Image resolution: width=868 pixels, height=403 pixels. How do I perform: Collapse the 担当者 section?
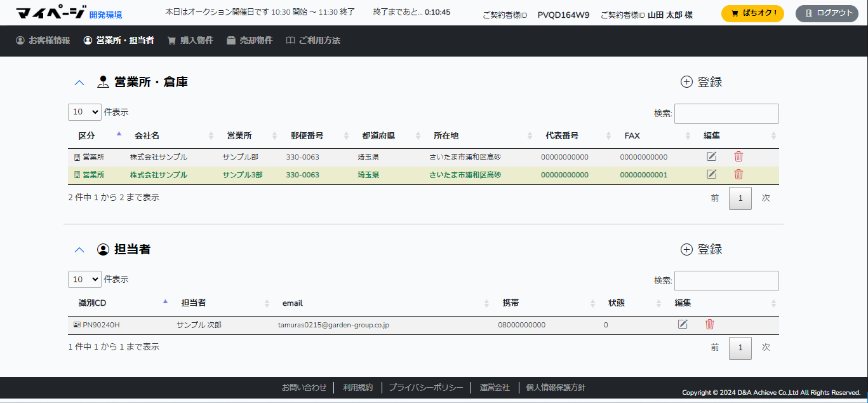79,250
